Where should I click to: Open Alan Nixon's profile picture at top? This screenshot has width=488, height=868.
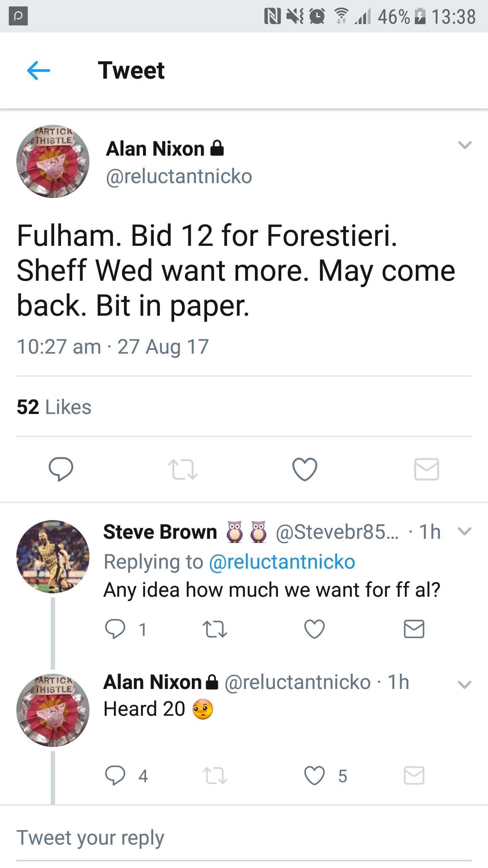(53, 161)
